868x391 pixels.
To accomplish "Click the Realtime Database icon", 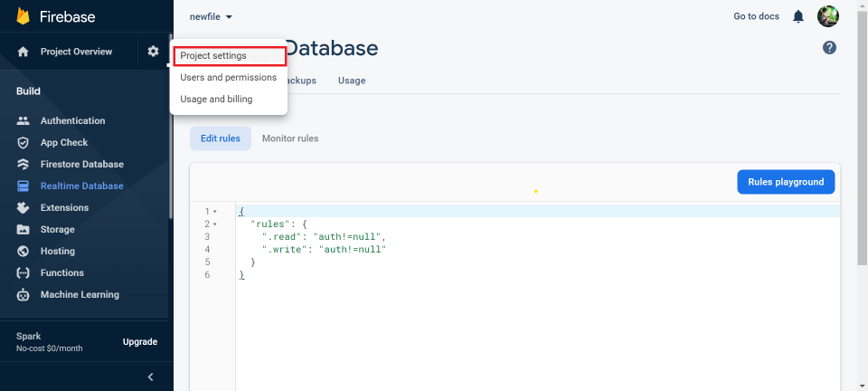I will point(23,186).
